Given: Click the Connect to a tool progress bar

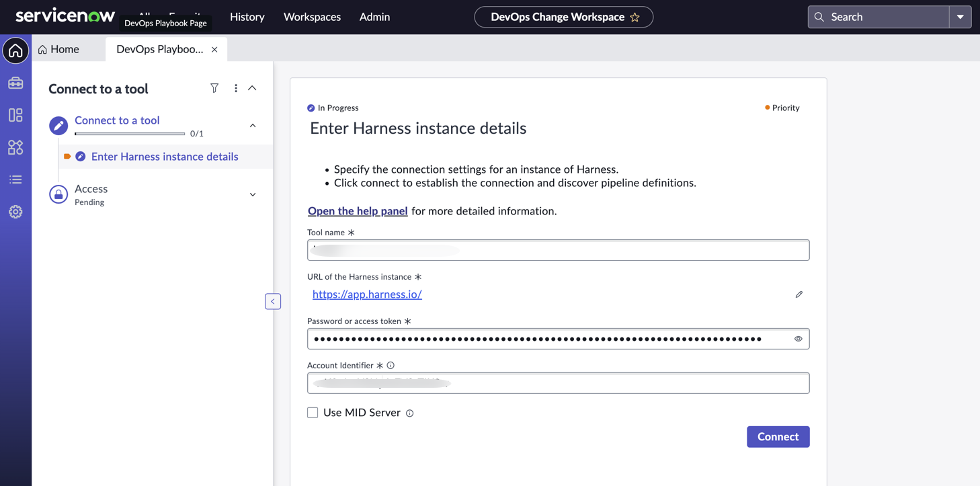Looking at the screenshot, I should tap(130, 134).
